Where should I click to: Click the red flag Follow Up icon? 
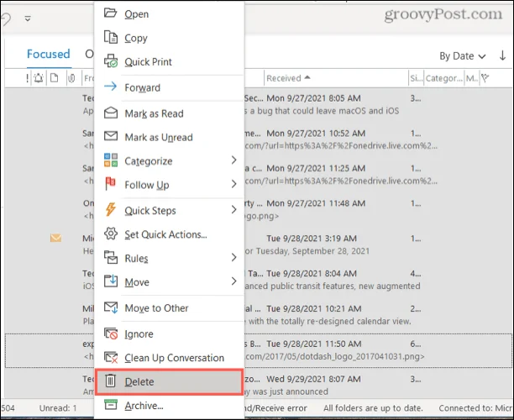(111, 184)
